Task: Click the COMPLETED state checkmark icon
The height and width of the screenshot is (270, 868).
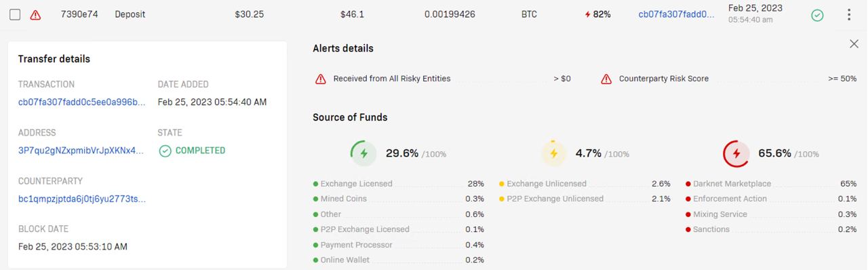Action: click(x=165, y=151)
